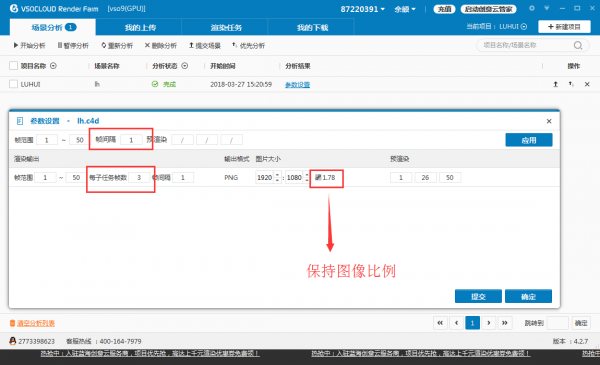Switch to 渲染任务 tab
Screen dimensions: 600x365
pyautogui.click(x=226, y=27)
